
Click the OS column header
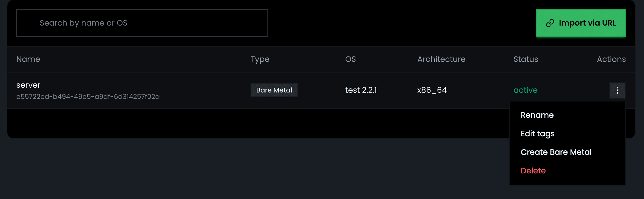350,59
